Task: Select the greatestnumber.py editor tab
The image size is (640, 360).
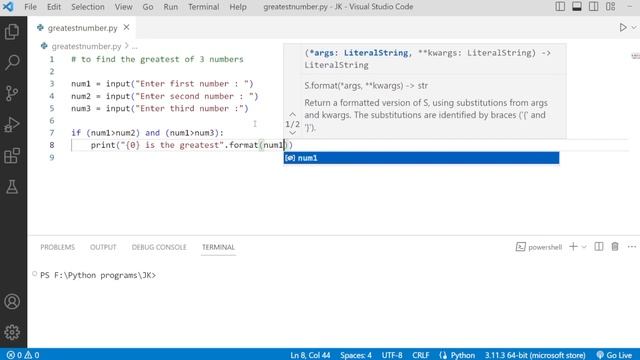Action: point(82,28)
